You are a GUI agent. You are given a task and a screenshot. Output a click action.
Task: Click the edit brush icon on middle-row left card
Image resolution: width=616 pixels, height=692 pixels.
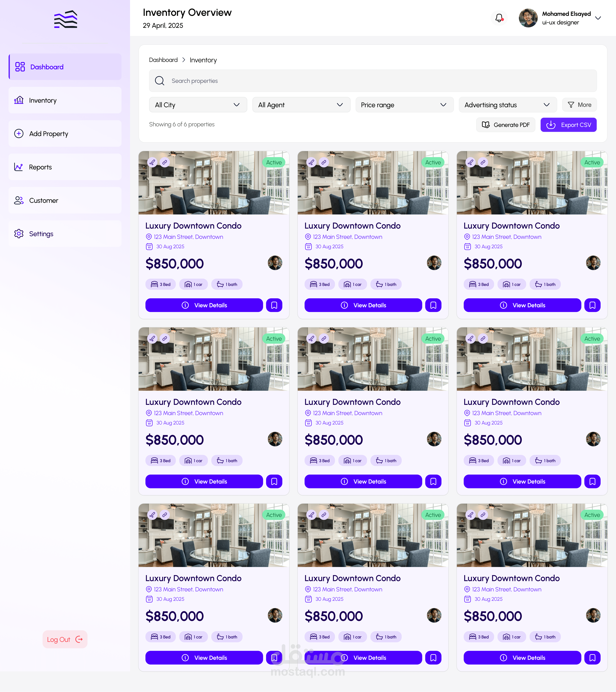pos(152,339)
